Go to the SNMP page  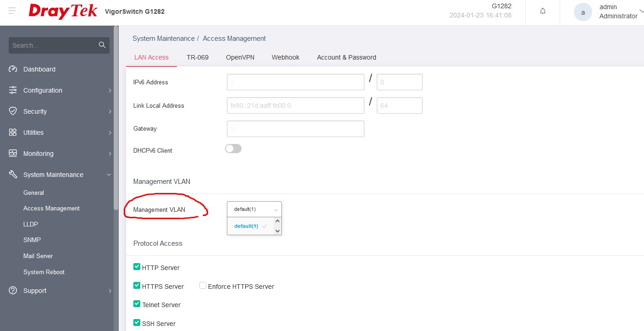click(32, 240)
